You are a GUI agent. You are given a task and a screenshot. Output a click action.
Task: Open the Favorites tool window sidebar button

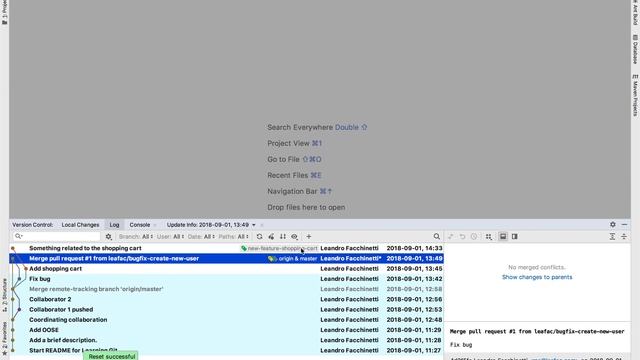pos(4,338)
